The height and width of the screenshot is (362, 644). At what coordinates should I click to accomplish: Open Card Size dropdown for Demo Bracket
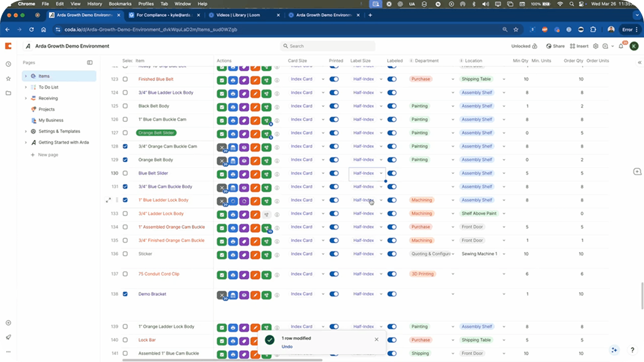tap(323, 295)
